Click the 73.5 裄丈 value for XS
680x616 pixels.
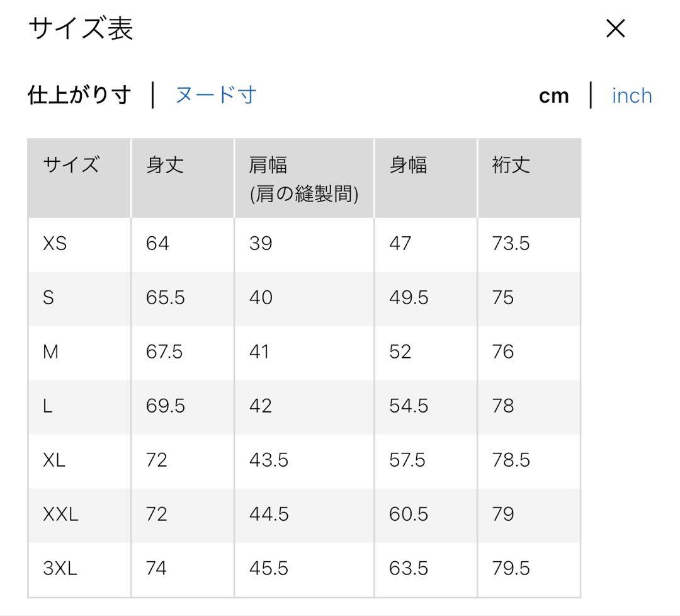511,243
